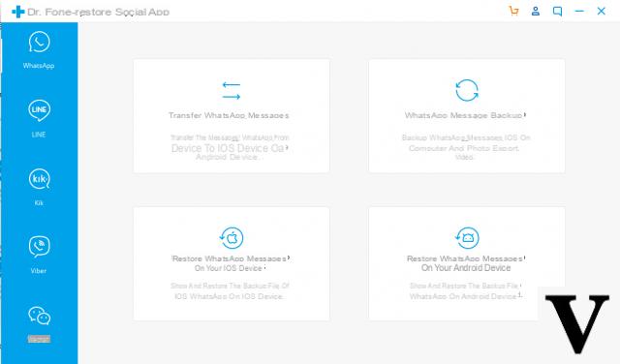Click the window title Dr. Fone-restore Social App

pyautogui.click(x=99, y=12)
